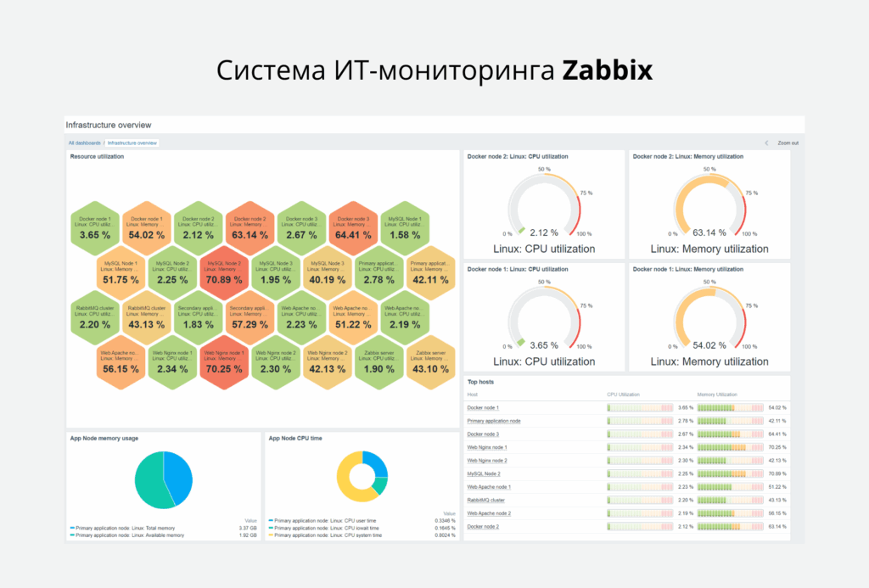Open the Docker node 3 Memory 64.41 % hexagon
Image resolution: width=869 pixels, height=588 pixels.
point(353,229)
